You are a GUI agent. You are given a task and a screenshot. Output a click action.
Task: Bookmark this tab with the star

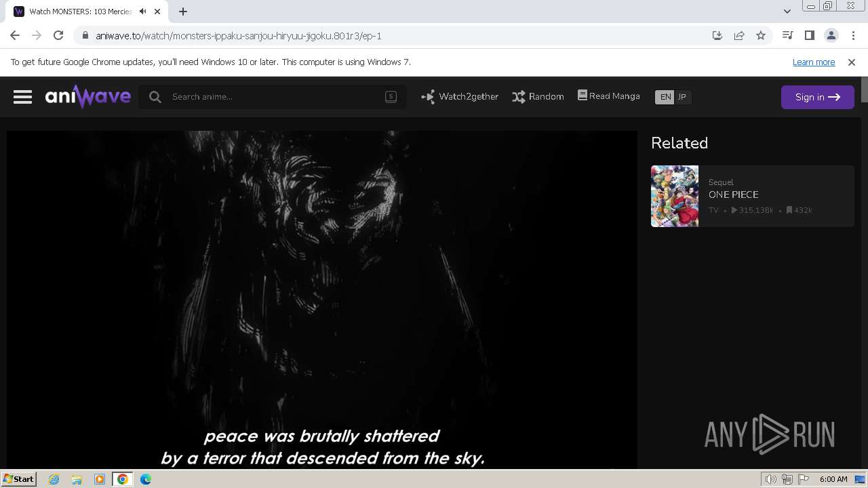[x=761, y=35]
